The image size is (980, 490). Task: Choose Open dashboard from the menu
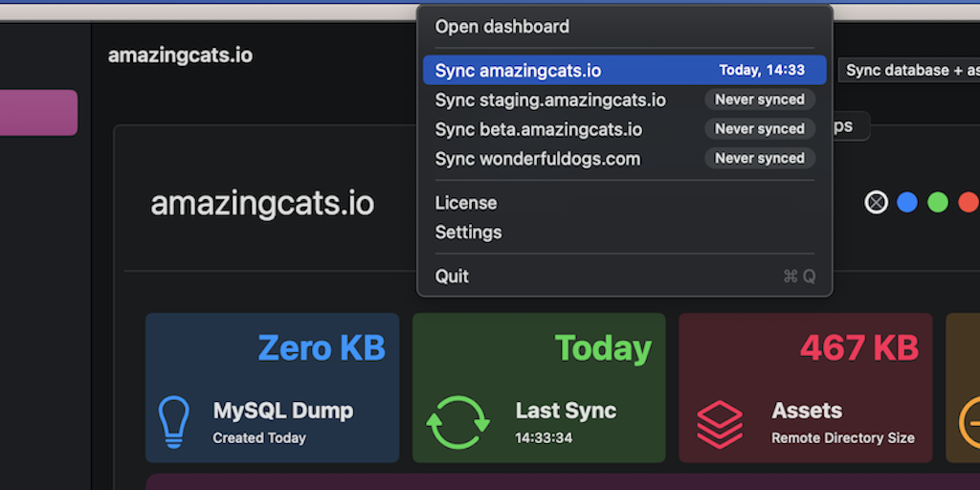click(502, 27)
